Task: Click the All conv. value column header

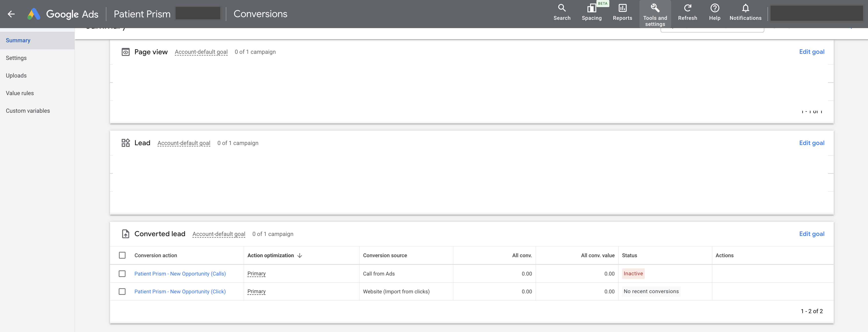Action: coord(597,255)
